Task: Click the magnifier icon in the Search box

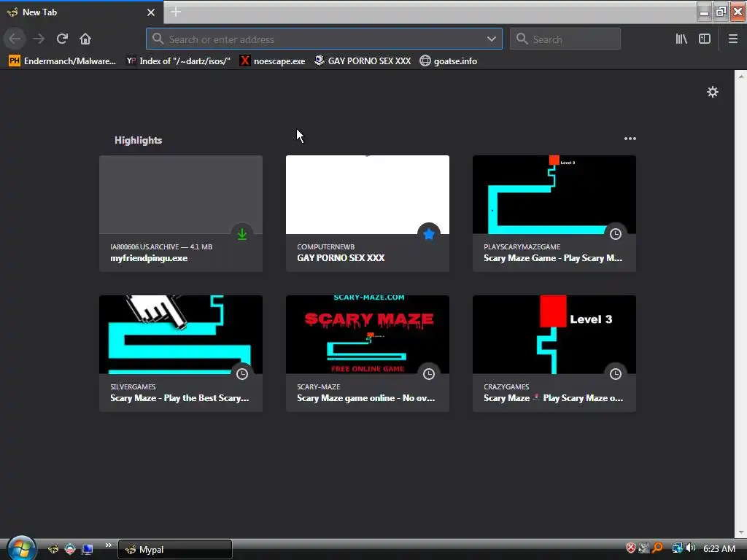Action: [522, 39]
